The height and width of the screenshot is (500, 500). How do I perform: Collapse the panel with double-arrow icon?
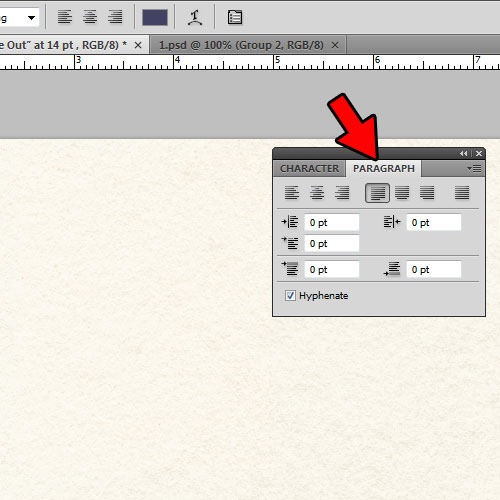[x=464, y=153]
